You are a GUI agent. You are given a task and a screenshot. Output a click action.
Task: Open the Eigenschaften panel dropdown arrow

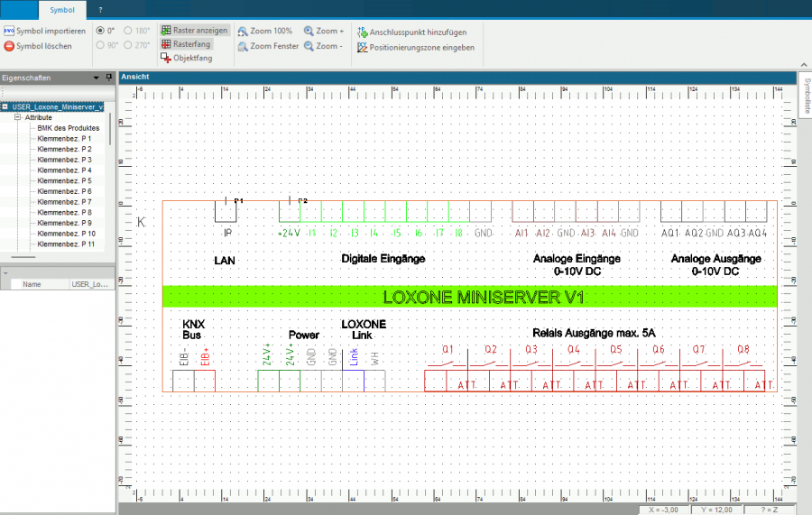pyautogui.click(x=96, y=78)
